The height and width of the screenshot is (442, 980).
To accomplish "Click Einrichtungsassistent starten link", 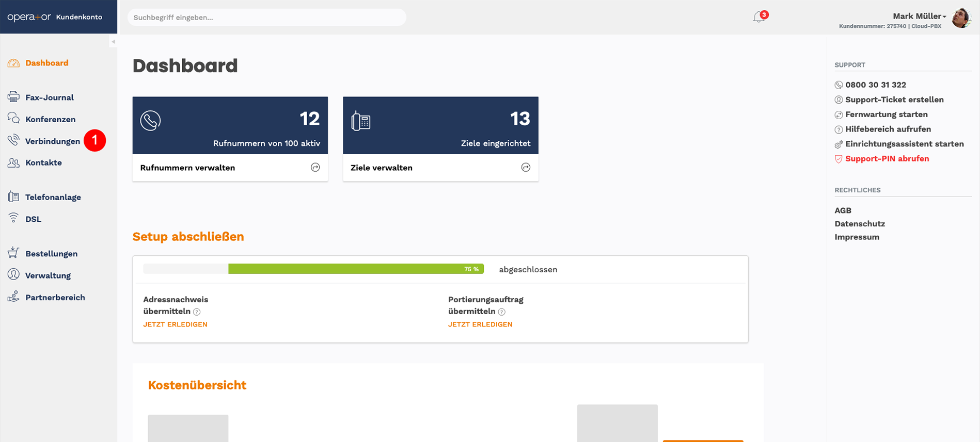I will pyautogui.click(x=905, y=144).
